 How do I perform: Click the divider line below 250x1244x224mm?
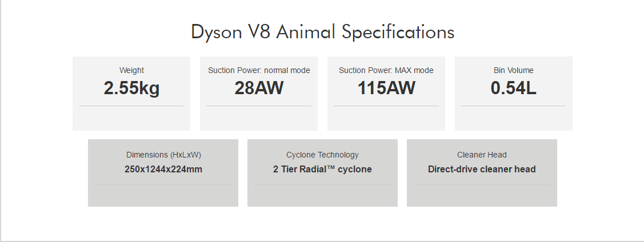tap(163, 184)
